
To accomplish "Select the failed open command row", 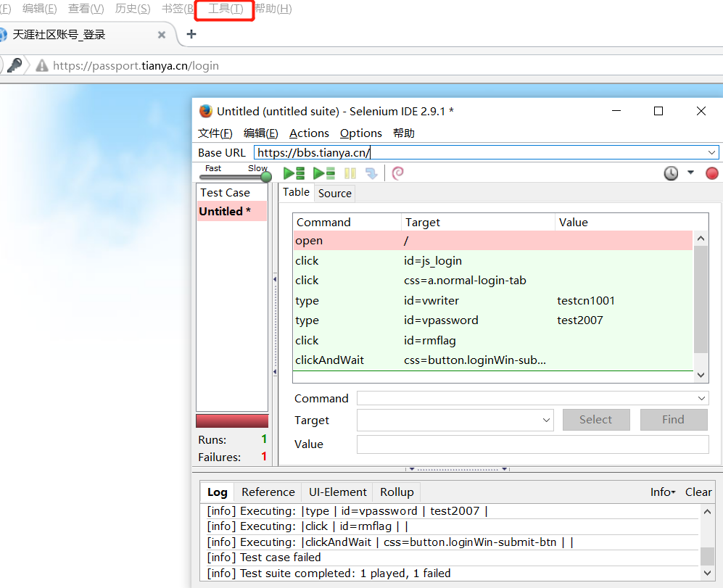I will [x=493, y=241].
